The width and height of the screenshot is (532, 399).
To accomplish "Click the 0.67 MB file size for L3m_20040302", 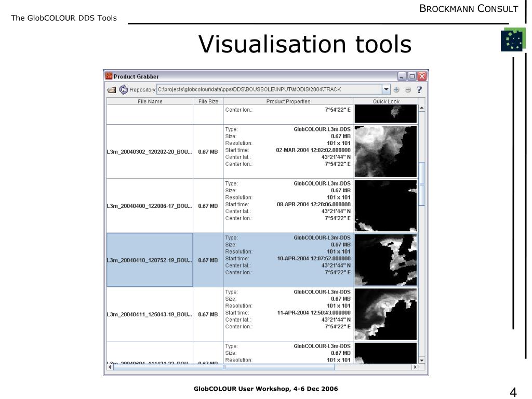I will tap(208, 152).
